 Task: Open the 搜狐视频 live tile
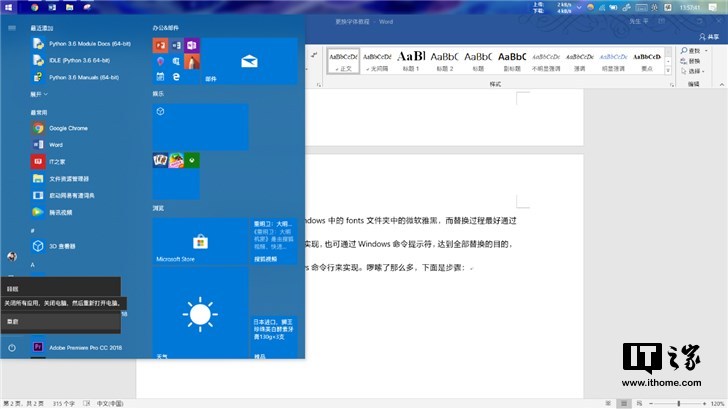[273, 241]
